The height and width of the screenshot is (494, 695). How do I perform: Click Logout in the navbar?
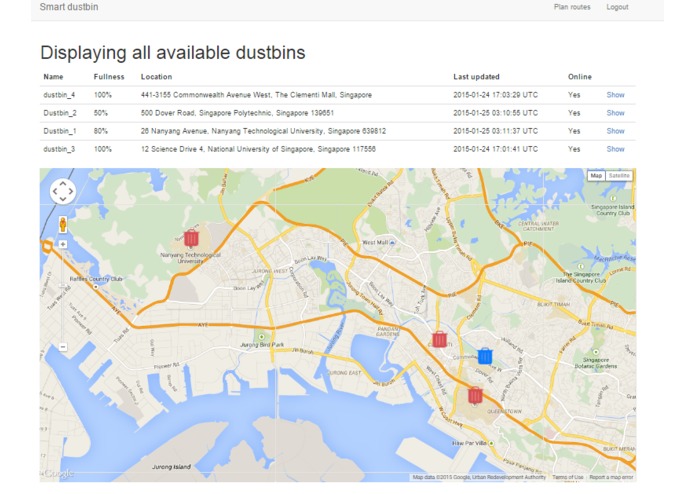[617, 7]
